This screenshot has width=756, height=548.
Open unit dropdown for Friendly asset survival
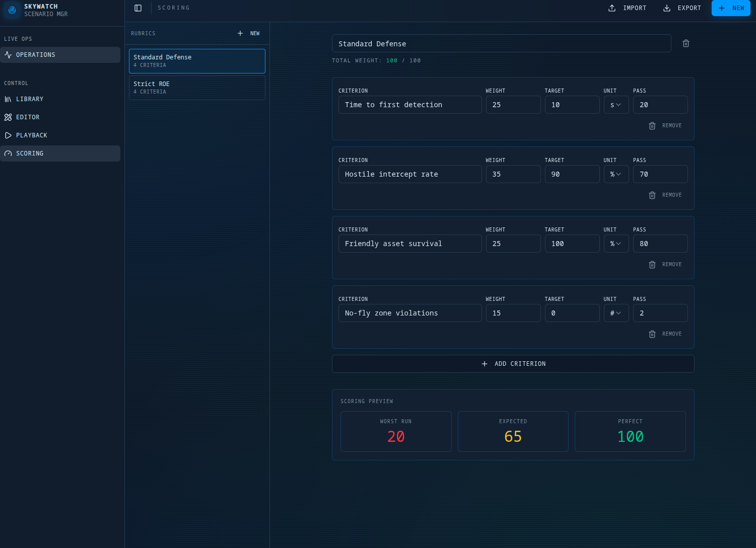tap(616, 244)
